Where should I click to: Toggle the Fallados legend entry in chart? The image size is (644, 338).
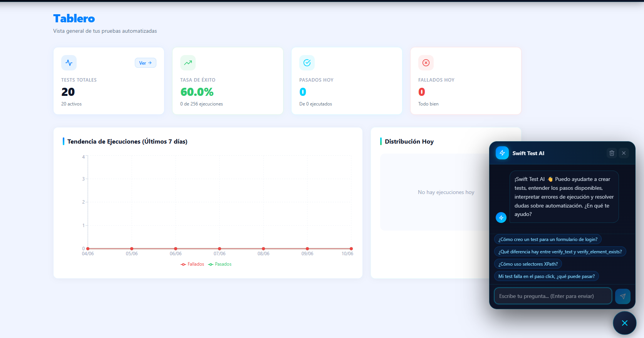point(193,264)
